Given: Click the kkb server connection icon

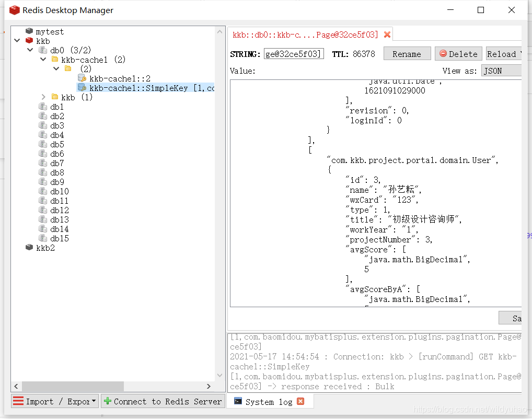Looking at the screenshot, I should pyautogui.click(x=29, y=41).
